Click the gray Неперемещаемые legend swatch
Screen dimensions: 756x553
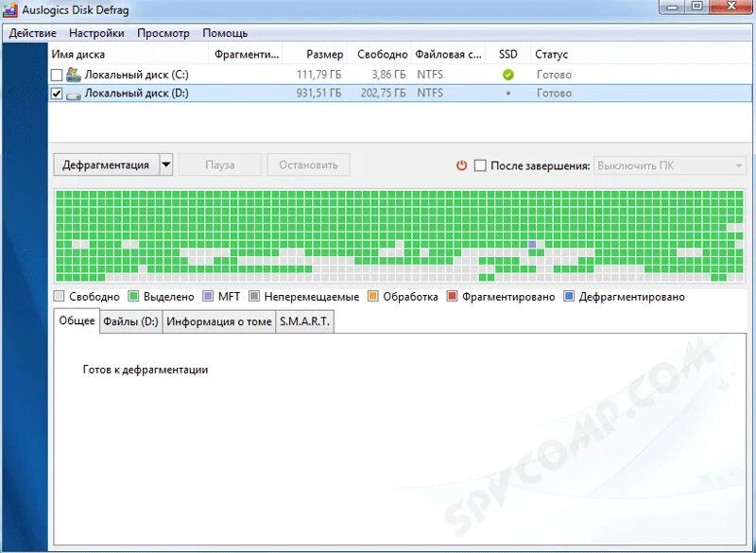pos(254,296)
